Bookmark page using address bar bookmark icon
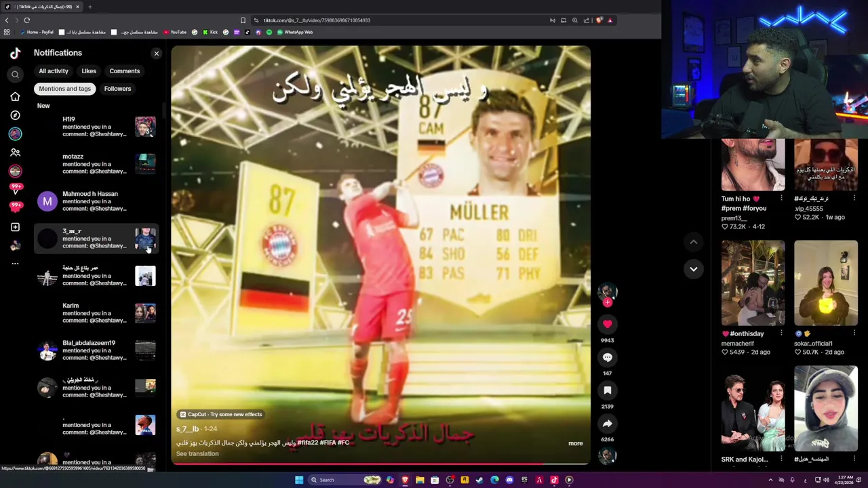Screen dimensions: 868x488 [243, 20]
